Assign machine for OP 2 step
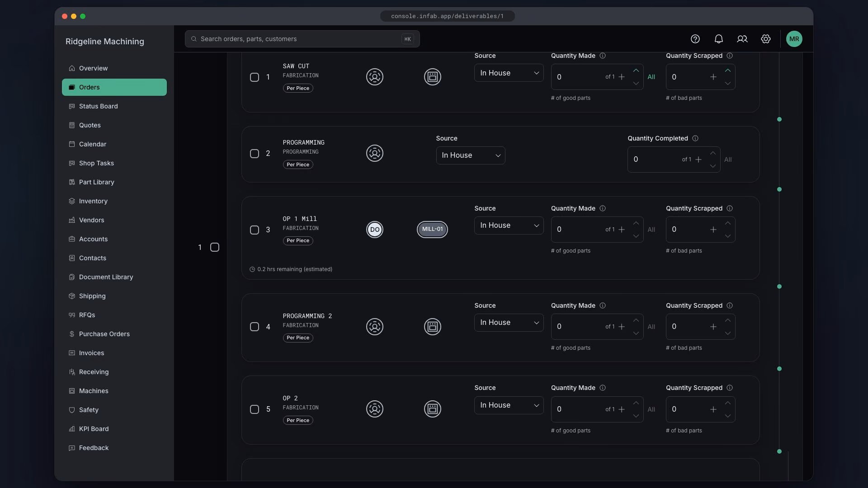Viewport: 868px width, 488px height. tap(433, 409)
